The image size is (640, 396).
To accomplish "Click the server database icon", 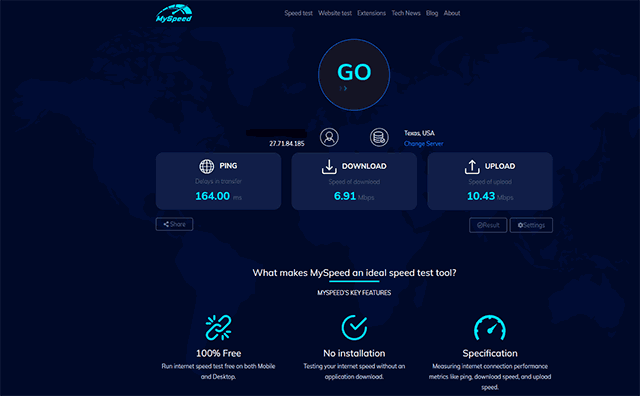I will pyautogui.click(x=379, y=137).
